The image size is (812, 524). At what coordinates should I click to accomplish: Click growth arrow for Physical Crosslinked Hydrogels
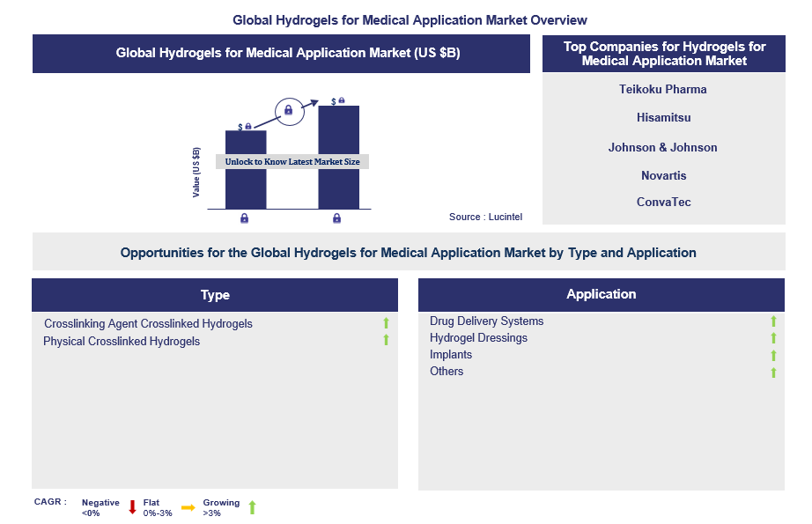[386, 340]
